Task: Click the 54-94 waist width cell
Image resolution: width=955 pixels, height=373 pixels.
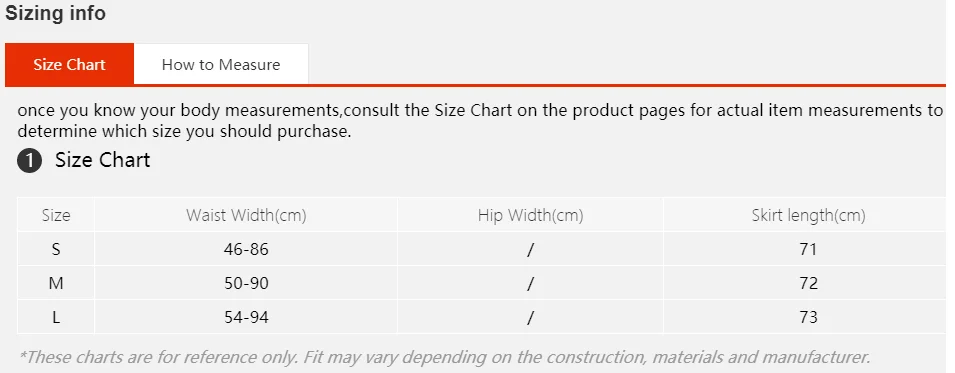Action: [x=246, y=317]
